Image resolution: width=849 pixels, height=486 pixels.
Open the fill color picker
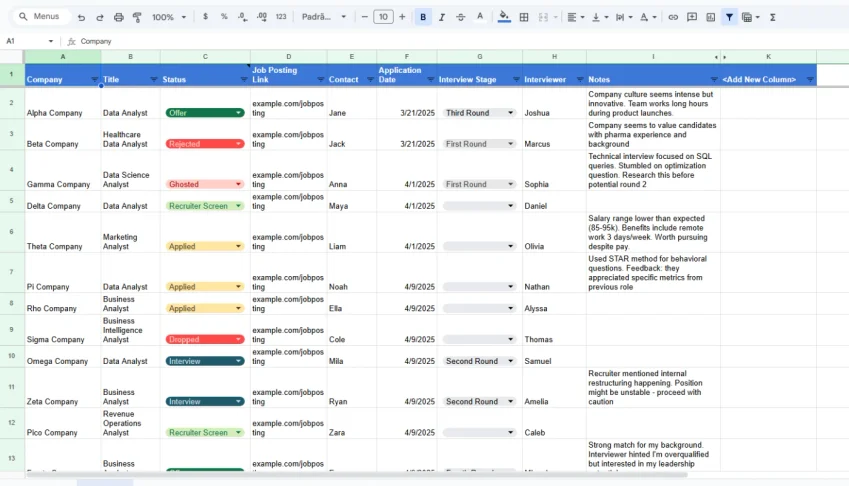(x=504, y=17)
